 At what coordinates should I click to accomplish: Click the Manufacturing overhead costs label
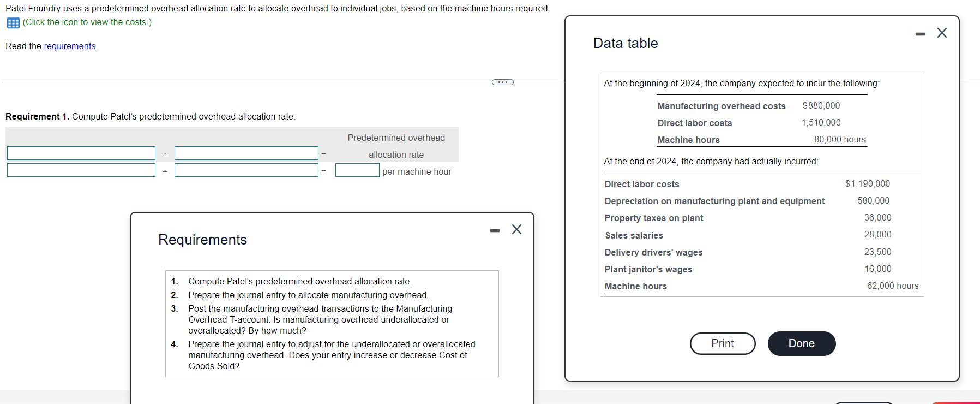[x=722, y=106]
